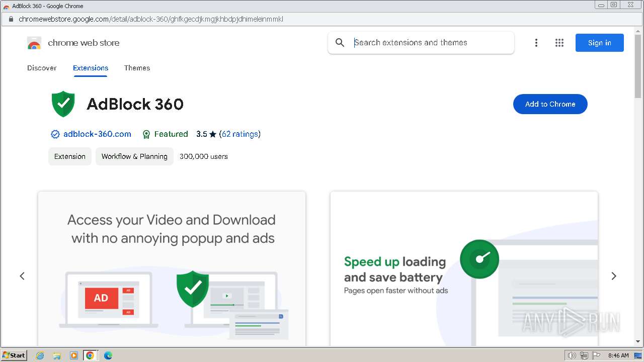644x362 pixels.
Task: Click the Extension category chip
Action: click(70, 156)
